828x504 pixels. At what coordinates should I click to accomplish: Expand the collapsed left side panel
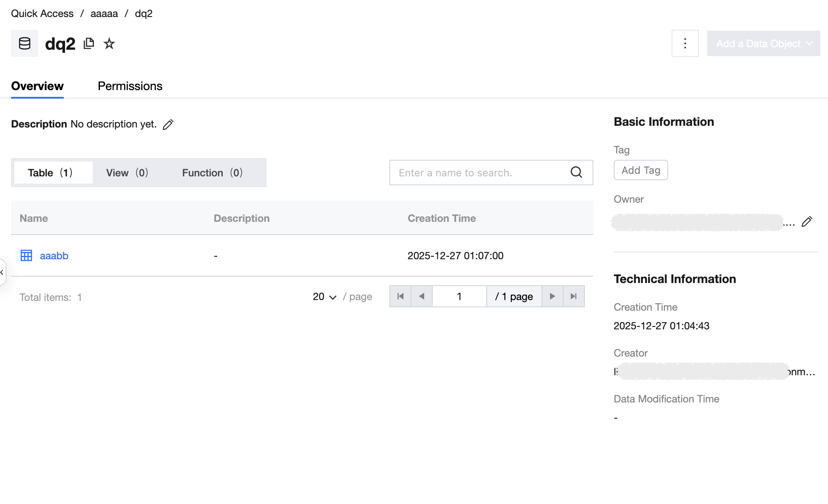tap(2, 272)
